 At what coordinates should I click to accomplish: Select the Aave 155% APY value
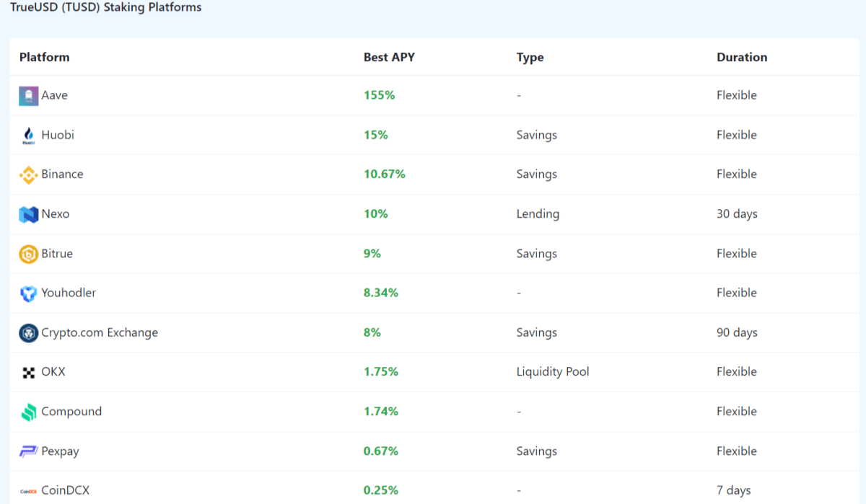380,95
